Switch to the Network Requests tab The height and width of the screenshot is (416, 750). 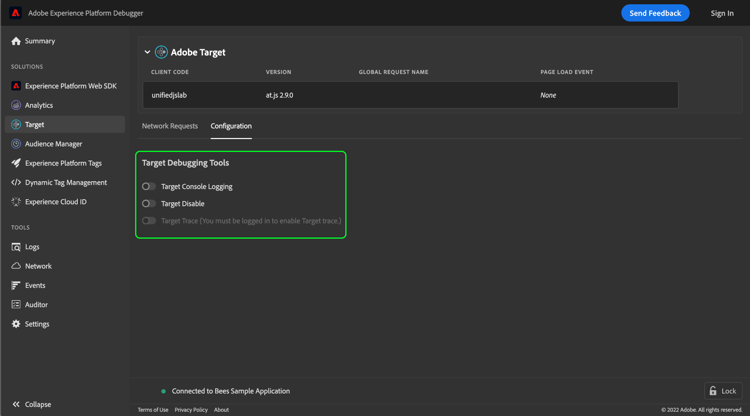click(x=170, y=126)
